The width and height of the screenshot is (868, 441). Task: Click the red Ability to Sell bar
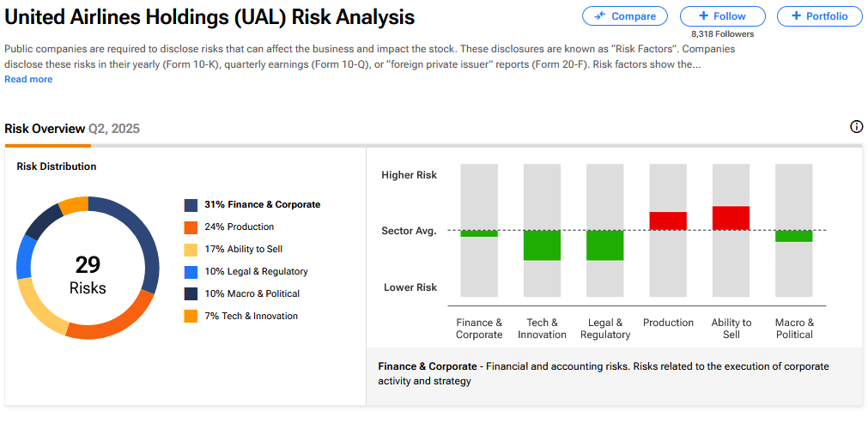tap(731, 218)
